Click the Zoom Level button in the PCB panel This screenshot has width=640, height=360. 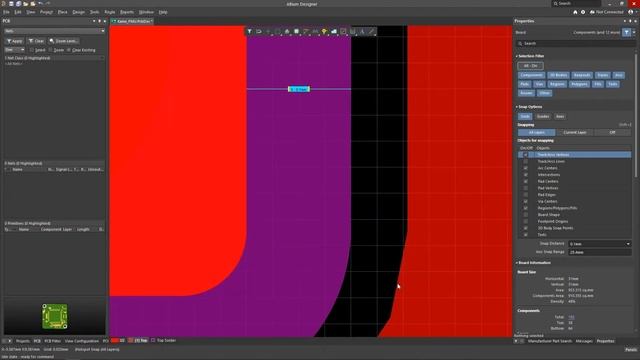point(64,41)
